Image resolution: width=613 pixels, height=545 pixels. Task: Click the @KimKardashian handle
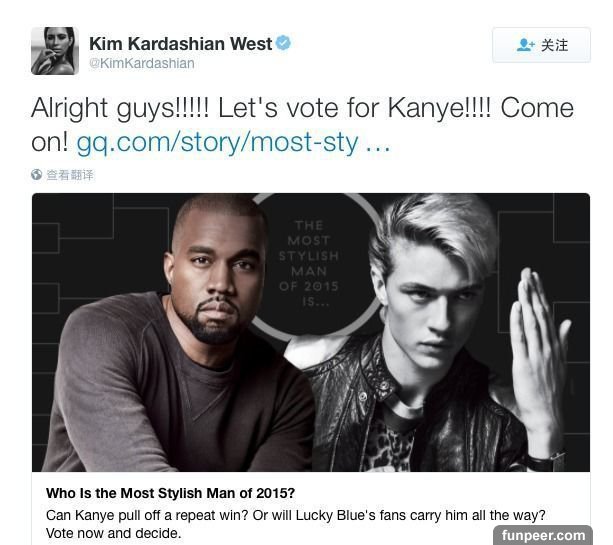(142, 63)
